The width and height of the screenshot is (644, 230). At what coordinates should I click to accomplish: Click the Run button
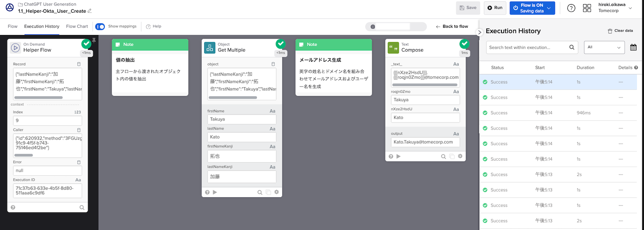(x=495, y=8)
